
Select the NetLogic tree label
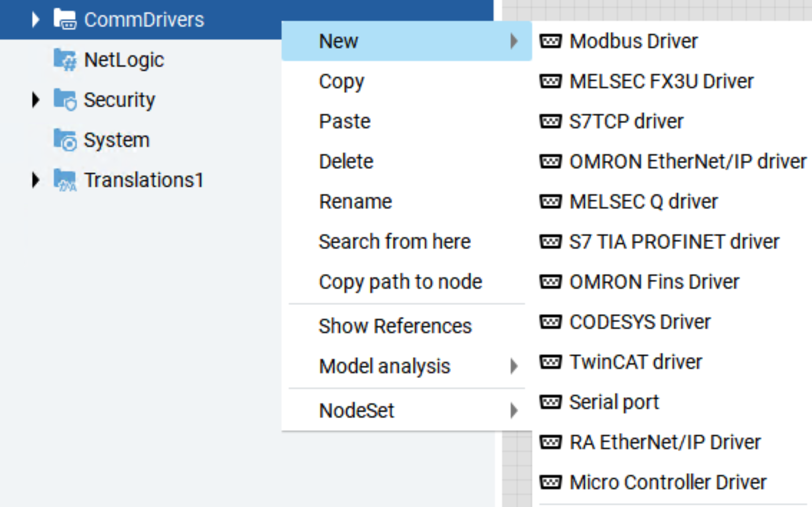[124, 60]
